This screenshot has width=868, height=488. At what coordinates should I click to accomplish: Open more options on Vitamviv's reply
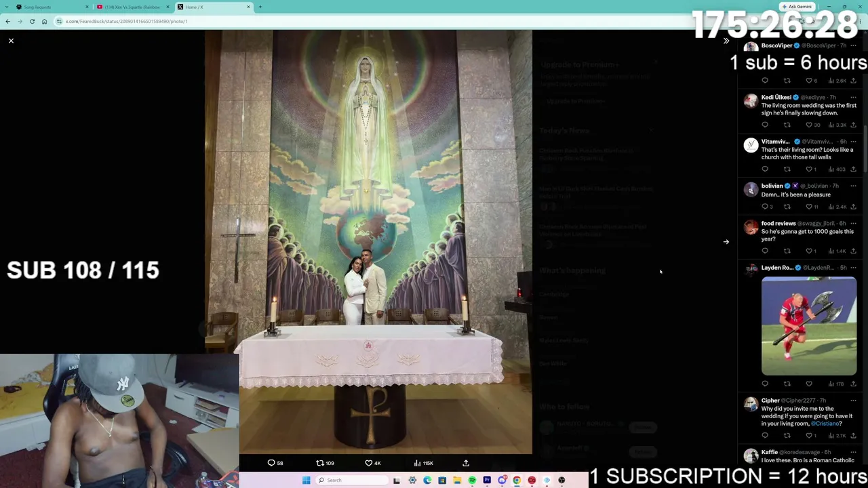853,142
